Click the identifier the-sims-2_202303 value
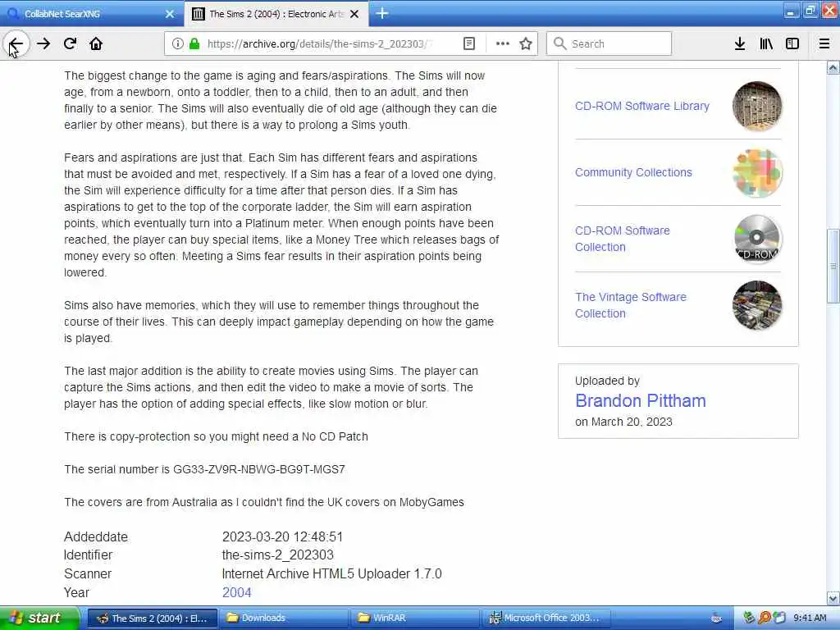The width and height of the screenshot is (840, 630). pyautogui.click(x=277, y=555)
